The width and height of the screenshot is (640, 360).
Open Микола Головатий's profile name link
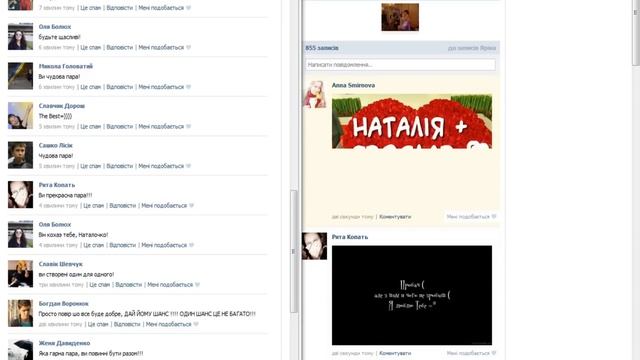tap(66, 66)
